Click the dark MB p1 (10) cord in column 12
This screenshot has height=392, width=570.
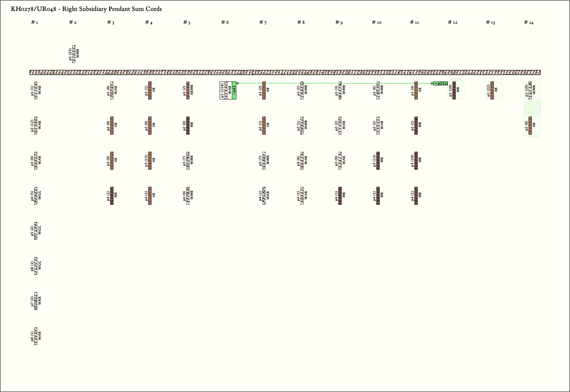point(454,90)
